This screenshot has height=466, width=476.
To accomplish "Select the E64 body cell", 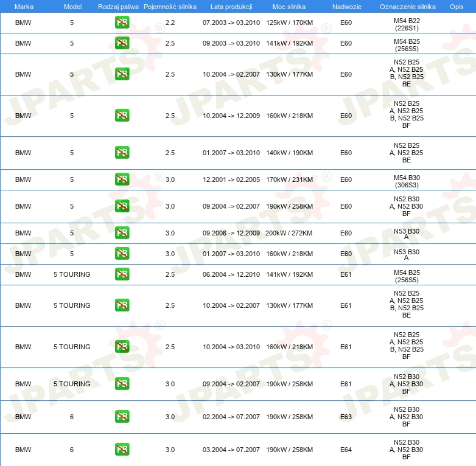I will click(346, 450).
